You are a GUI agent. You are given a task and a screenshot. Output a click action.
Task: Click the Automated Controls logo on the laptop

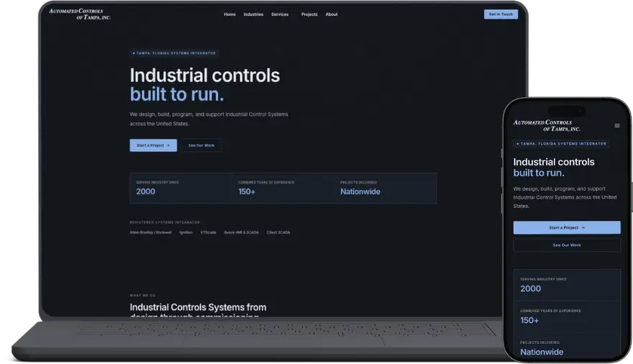point(80,14)
